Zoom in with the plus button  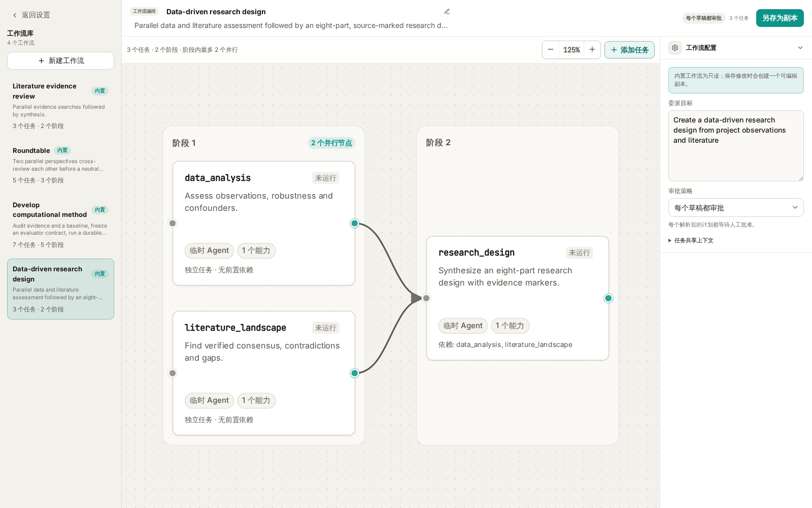point(592,50)
